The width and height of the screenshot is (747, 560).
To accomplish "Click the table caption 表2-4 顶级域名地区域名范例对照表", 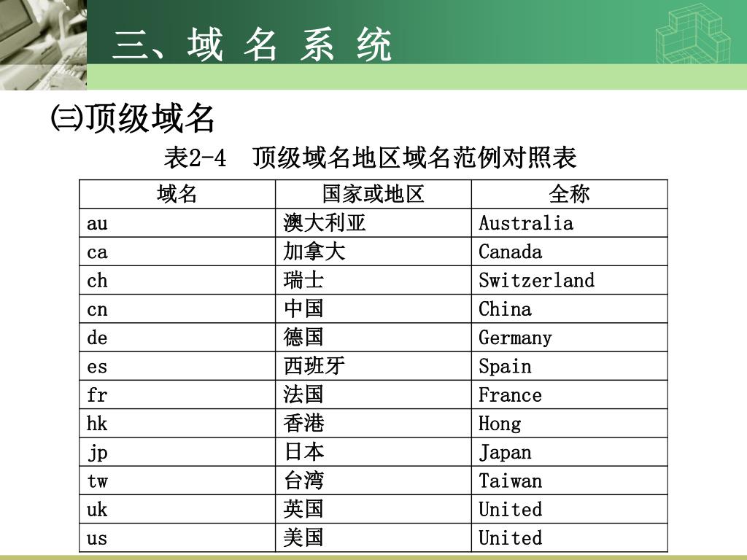I will click(x=370, y=157).
